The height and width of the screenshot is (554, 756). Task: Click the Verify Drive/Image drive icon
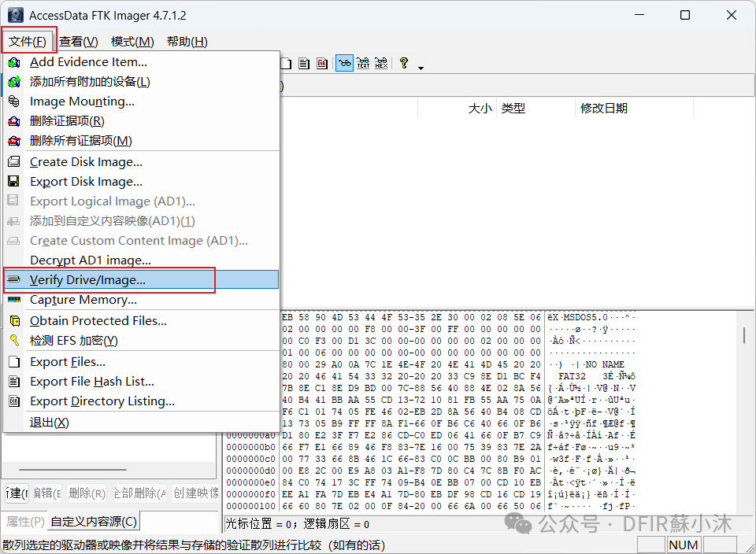tap(14, 279)
